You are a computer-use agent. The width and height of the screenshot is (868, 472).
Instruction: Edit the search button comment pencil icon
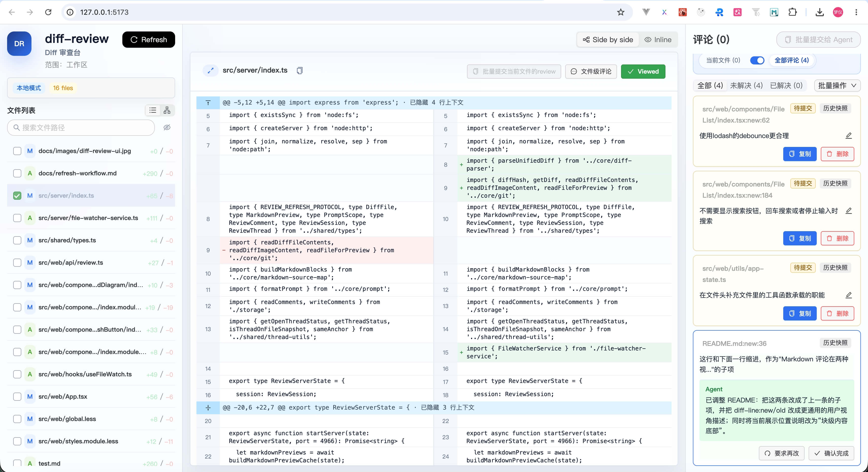click(848, 211)
